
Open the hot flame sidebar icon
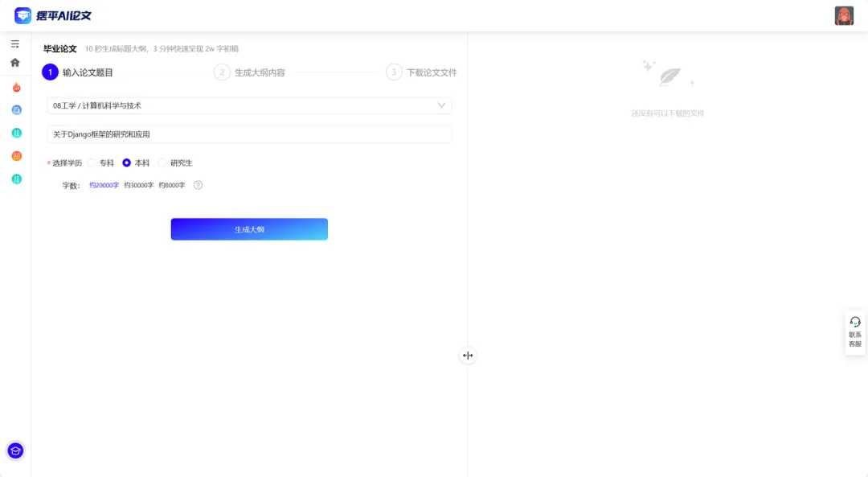coord(16,87)
